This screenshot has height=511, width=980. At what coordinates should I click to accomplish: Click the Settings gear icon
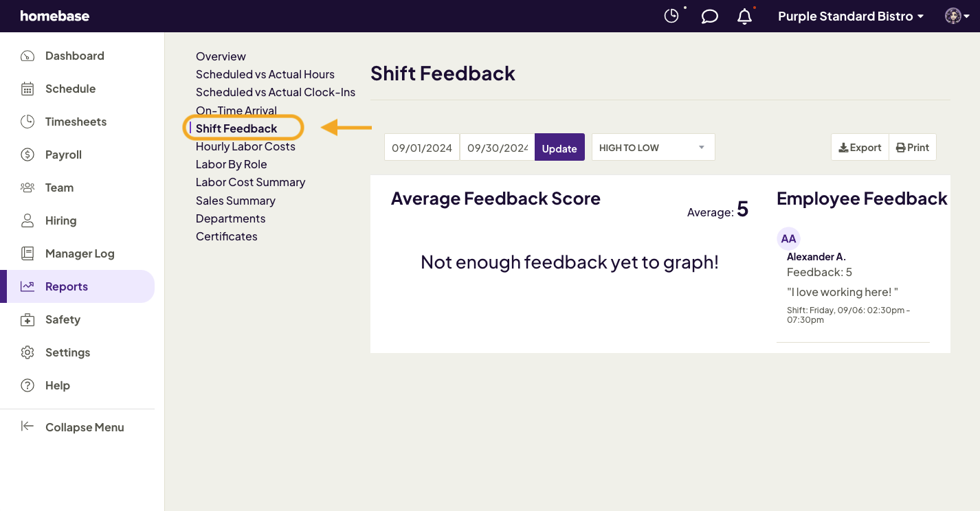point(27,352)
